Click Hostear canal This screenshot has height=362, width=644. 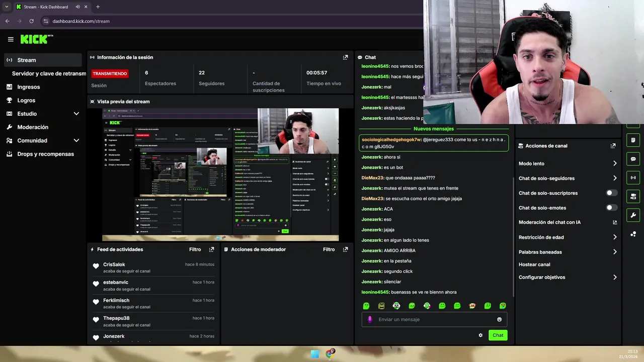534,264
